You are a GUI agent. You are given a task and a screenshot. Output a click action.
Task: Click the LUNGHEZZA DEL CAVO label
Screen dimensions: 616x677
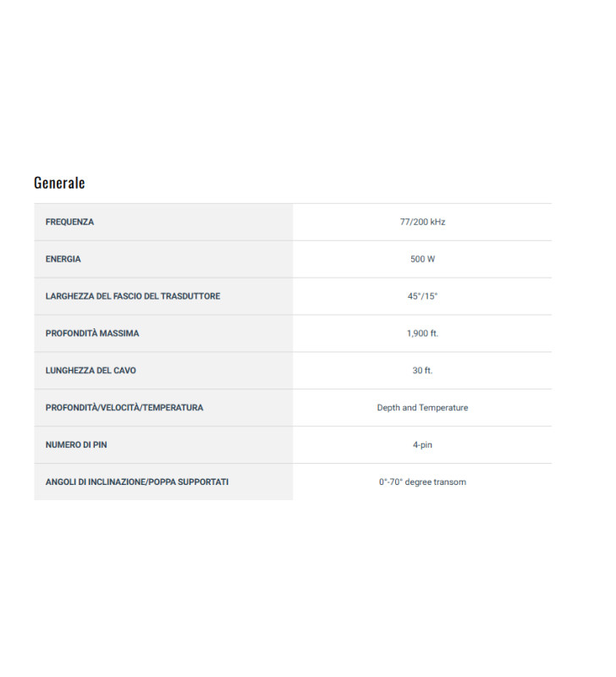91,371
